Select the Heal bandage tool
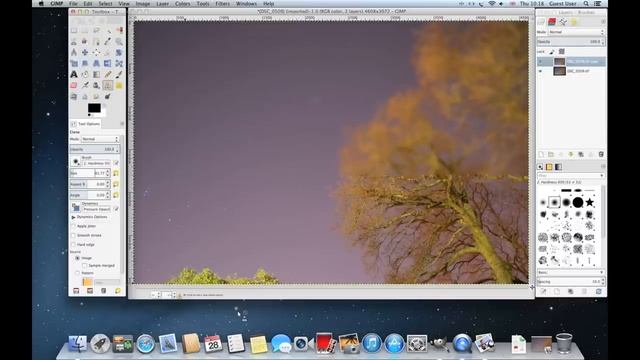This screenshot has width=640, height=360. point(119,85)
